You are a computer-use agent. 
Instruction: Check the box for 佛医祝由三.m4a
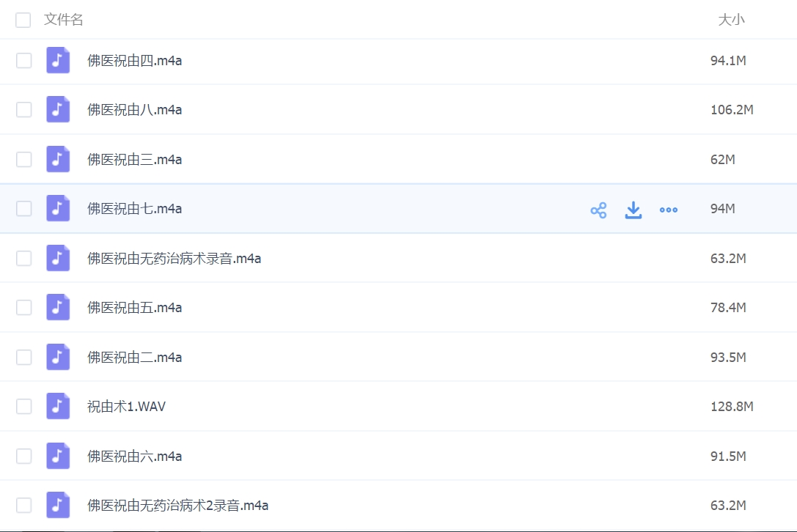click(x=24, y=159)
